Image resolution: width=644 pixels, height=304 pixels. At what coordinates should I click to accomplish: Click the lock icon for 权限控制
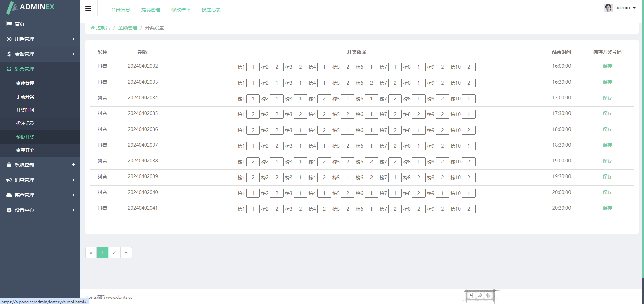pyautogui.click(x=9, y=165)
